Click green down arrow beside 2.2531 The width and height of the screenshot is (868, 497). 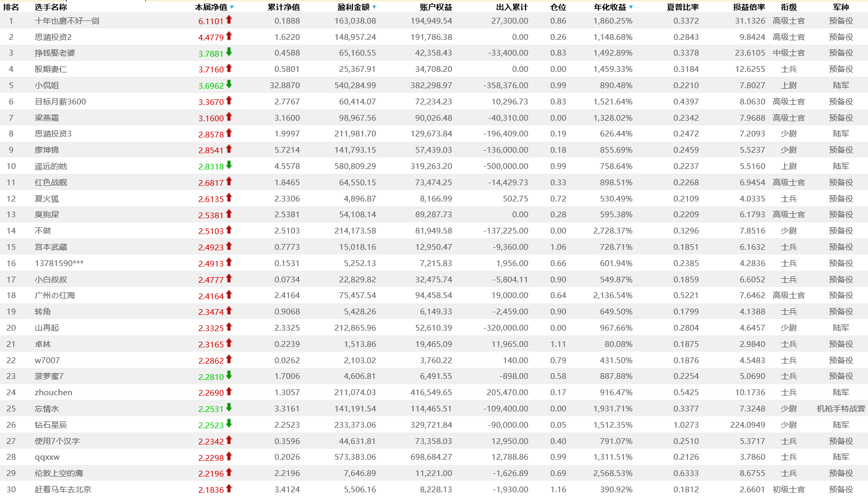[x=229, y=408]
